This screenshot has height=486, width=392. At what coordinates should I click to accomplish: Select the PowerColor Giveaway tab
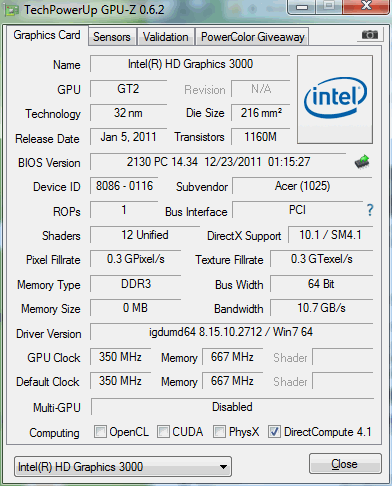click(x=253, y=37)
